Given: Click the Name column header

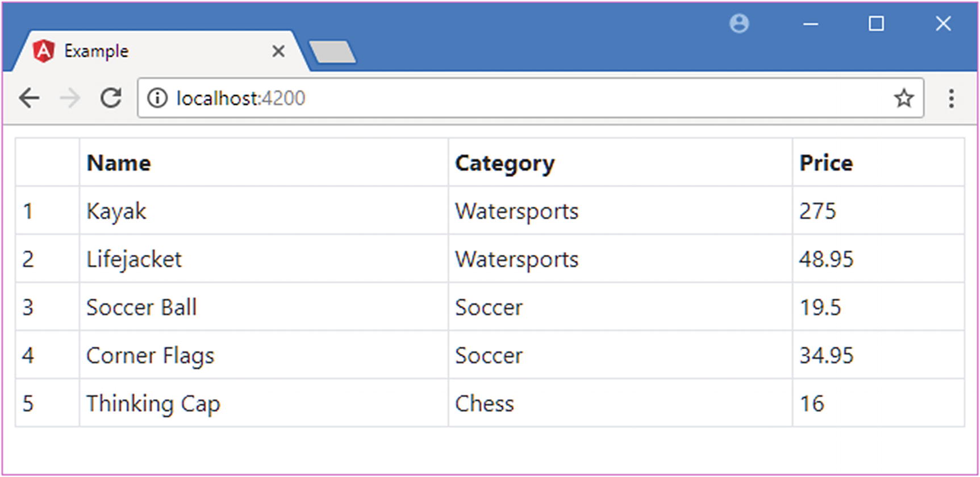Looking at the screenshot, I should pos(119,163).
